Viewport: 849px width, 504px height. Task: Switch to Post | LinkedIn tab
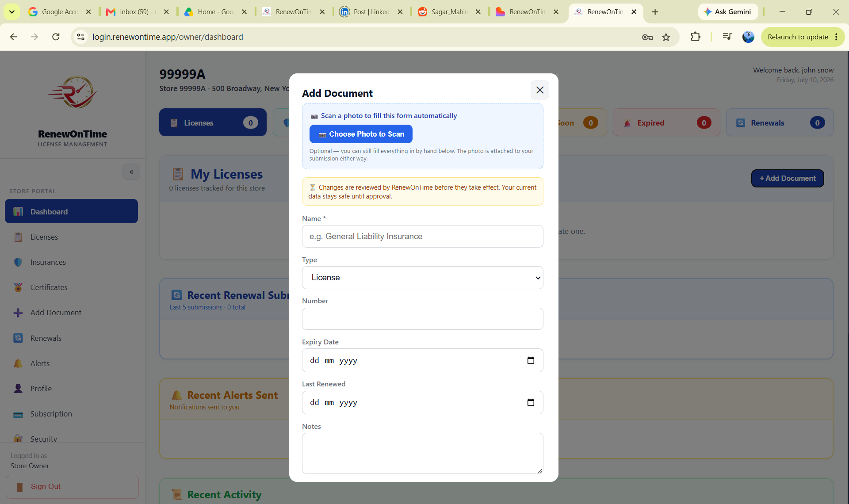tap(371, 12)
